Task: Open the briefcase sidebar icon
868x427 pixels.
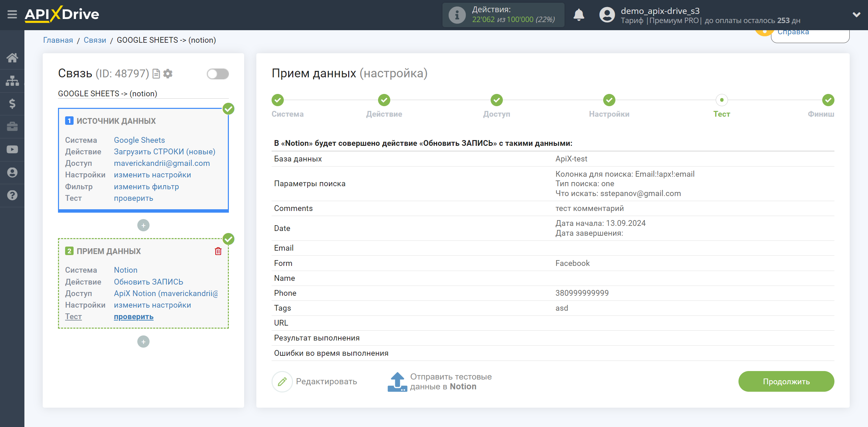Action: tap(12, 127)
